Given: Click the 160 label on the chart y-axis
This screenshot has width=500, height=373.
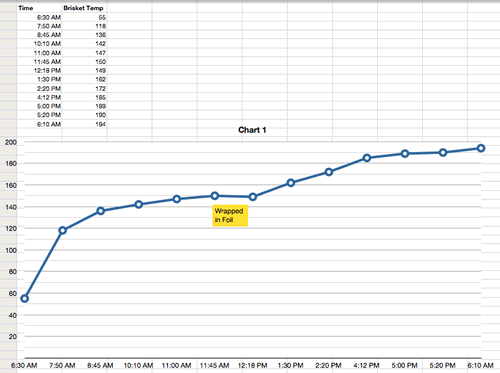Looking at the screenshot, I should (11, 185).
